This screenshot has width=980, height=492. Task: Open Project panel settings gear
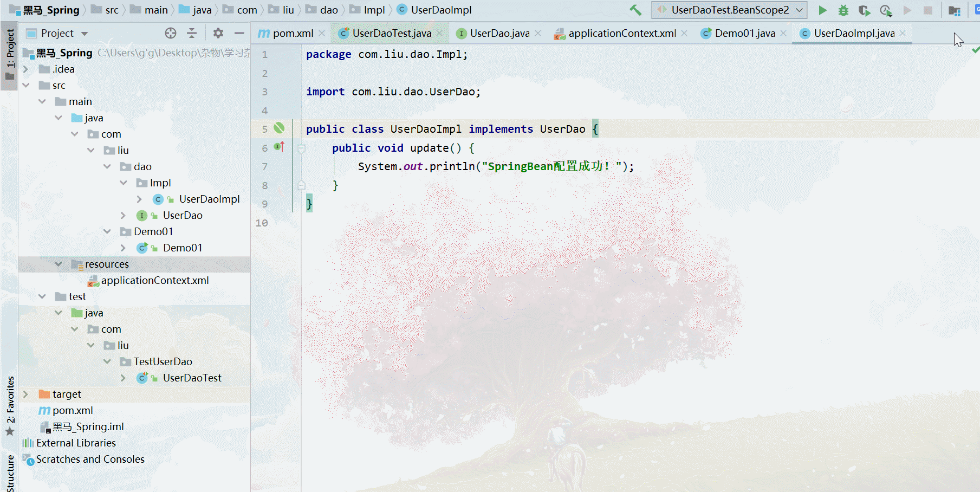click(218, 33)
